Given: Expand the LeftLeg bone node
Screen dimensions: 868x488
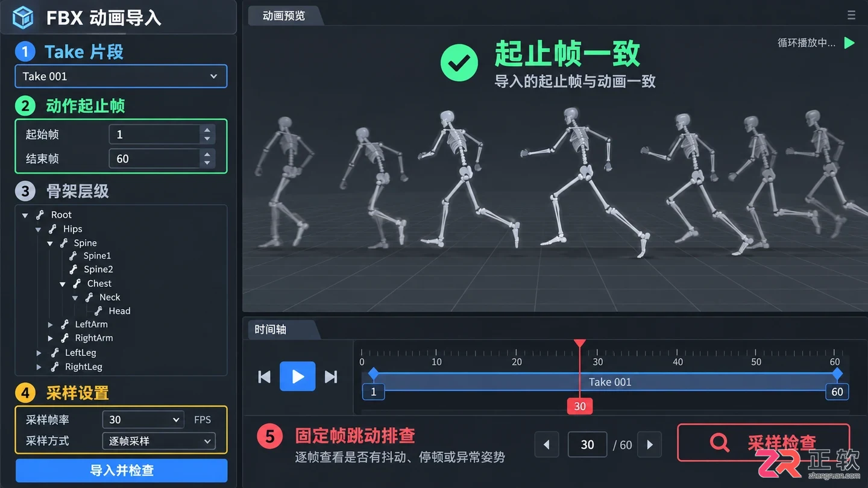Looking at the screenshot, I should [x=39, y=353].
